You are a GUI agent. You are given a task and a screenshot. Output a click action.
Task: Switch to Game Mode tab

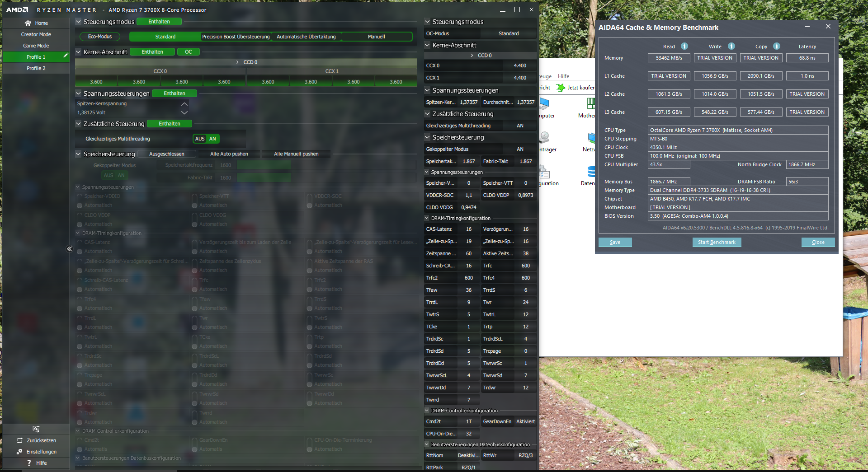(36, 46)
